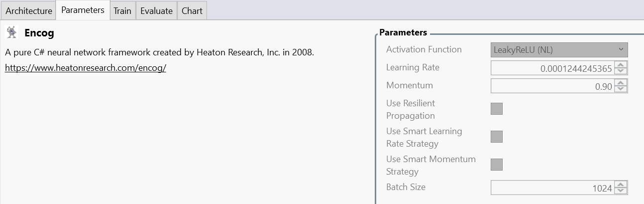This screenshot has width=644, height=204.
Task: Decrease Batch Size with down arrow
Action: 621,191
